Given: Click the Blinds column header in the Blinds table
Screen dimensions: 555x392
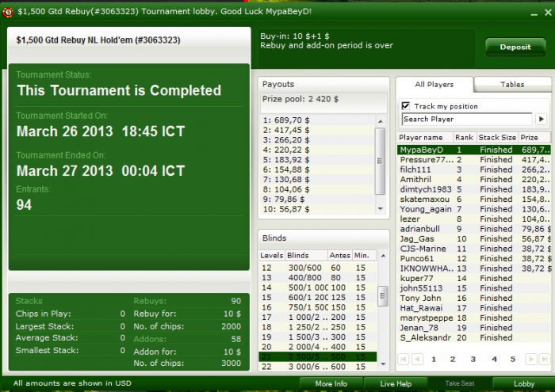Looking at the screenshot, I should pyautogui.click(x=306, y=256).
